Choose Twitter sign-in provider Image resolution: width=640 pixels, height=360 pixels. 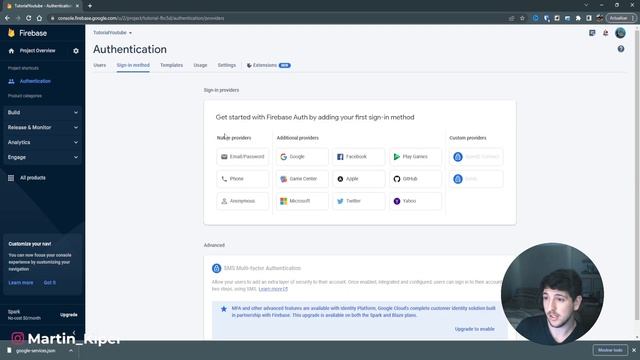pyautogui.click(x=358, y=201)
